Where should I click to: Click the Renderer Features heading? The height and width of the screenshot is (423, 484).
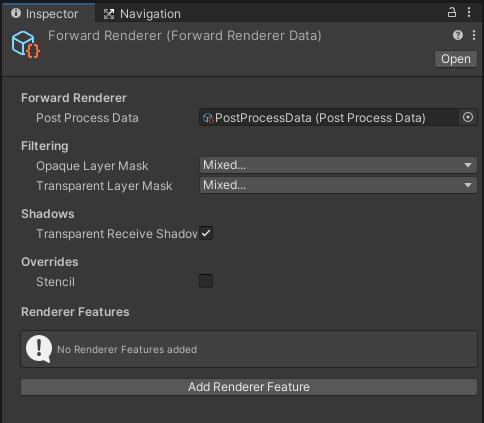(75, 312)
